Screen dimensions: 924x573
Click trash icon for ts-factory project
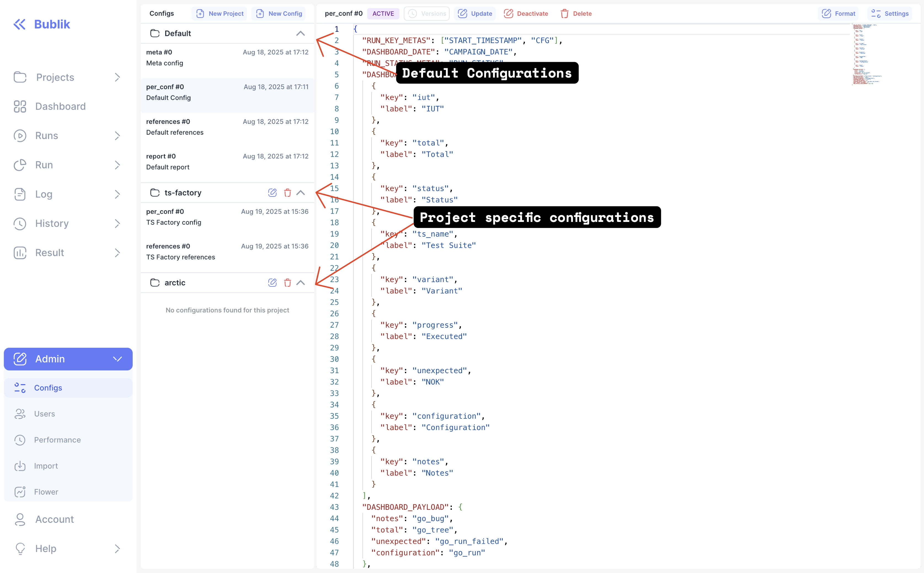point(287,192)
